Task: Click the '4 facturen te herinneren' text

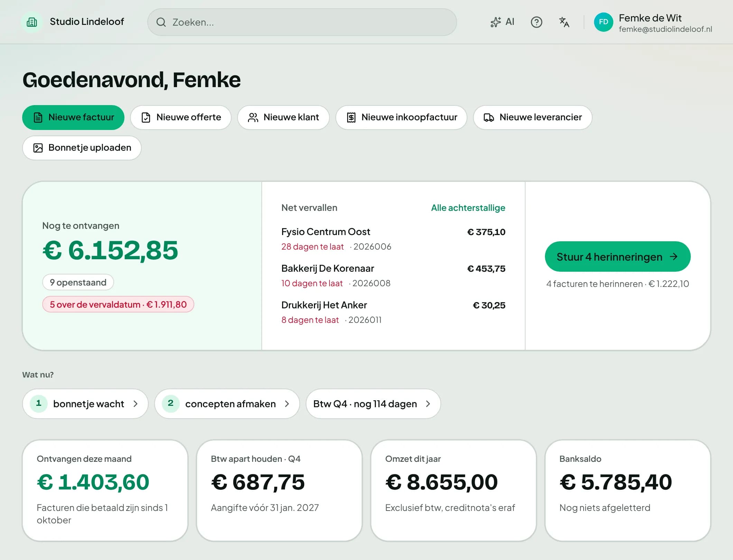Action: (594, 284)
